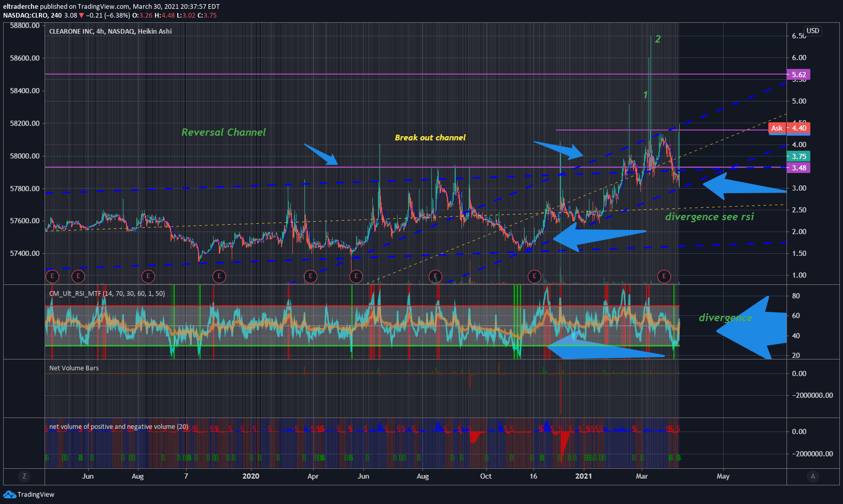Select the purple 3.48 price label
The width and height of the screenshot is (843, 504).
click(798, 168)
